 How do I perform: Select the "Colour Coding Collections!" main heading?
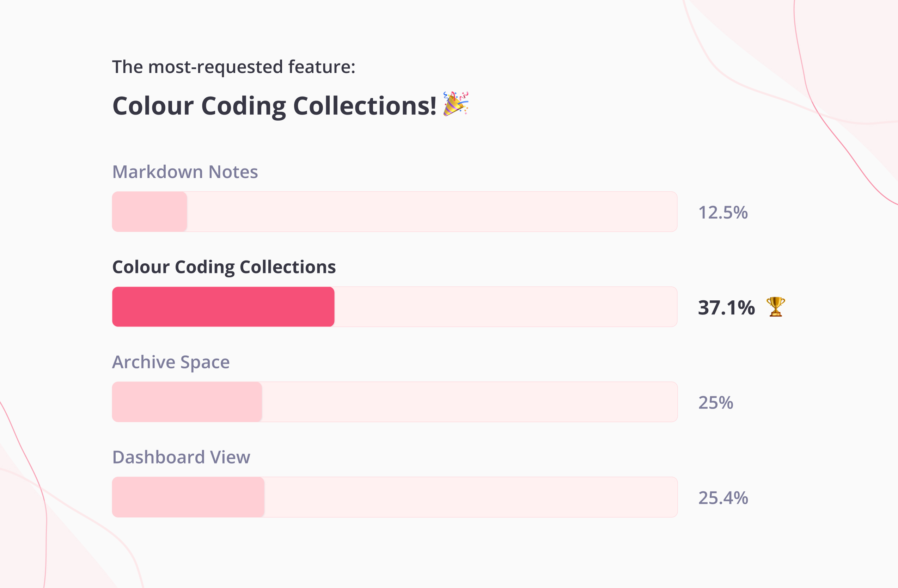274,106
